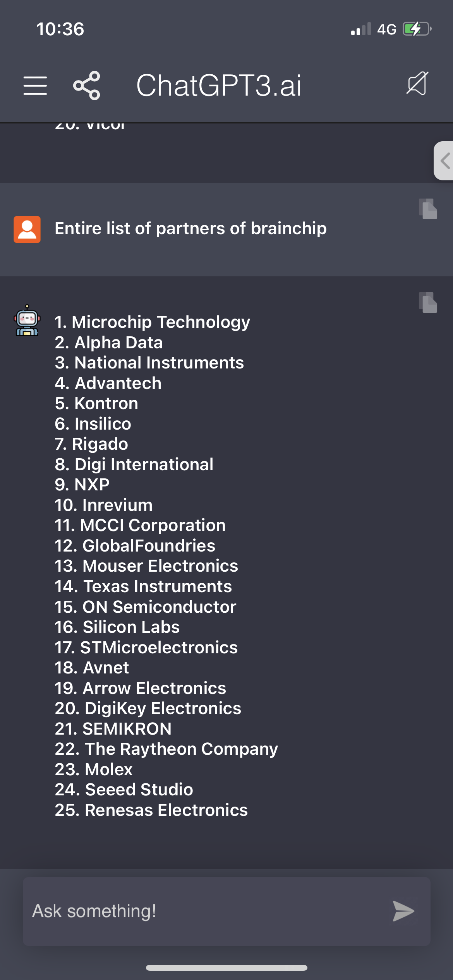This screenshot has height=980, width=453.
Task: Expand the side panel chevron tab
Action: (x=444, y=161)
